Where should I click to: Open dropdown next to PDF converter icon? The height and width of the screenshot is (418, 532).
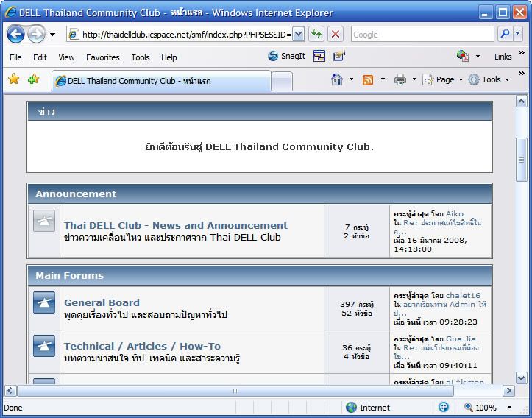478,57
